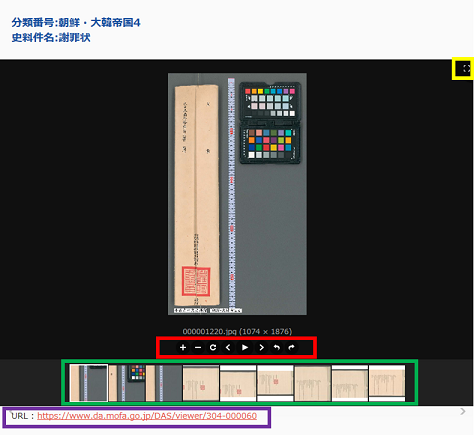Select the seventh thumbnail in the strip

(313, 383)
